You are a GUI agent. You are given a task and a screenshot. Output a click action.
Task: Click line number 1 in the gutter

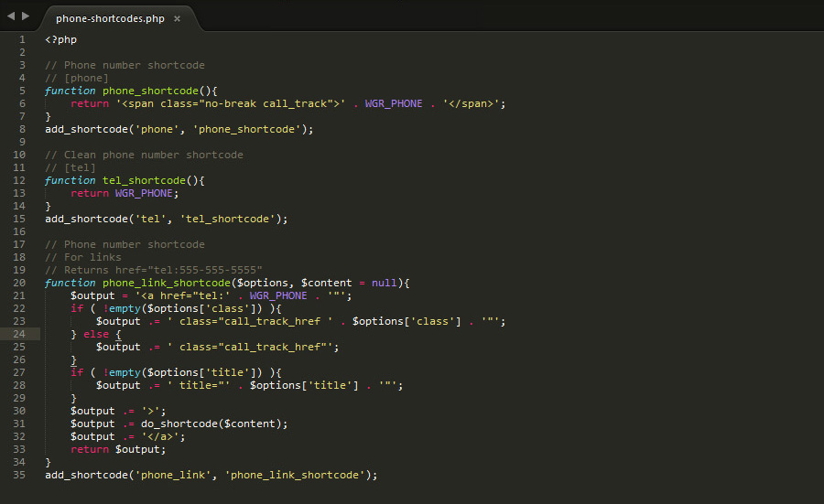point(21,39)
